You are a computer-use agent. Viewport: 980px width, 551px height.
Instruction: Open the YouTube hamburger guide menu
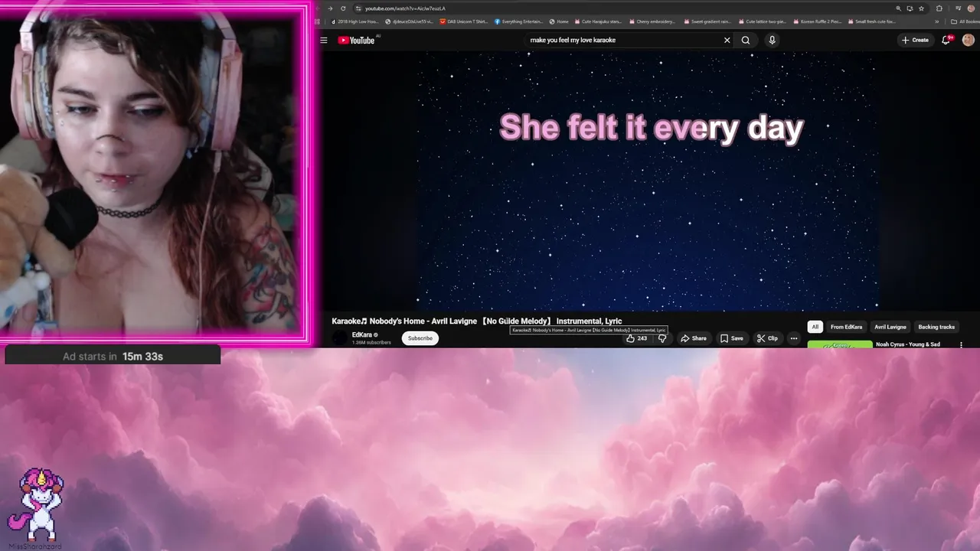pos(324,40)
